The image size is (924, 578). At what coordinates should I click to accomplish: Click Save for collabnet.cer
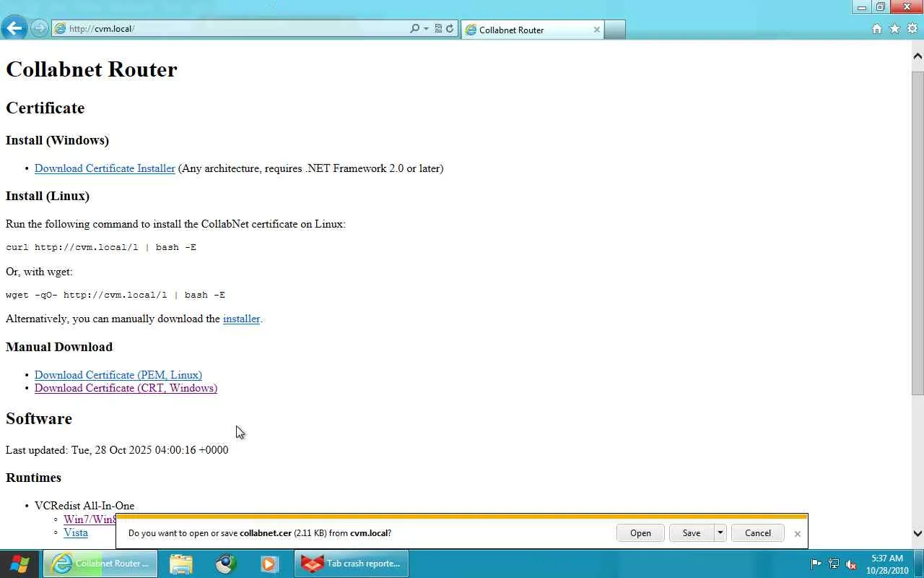[692, 533]
